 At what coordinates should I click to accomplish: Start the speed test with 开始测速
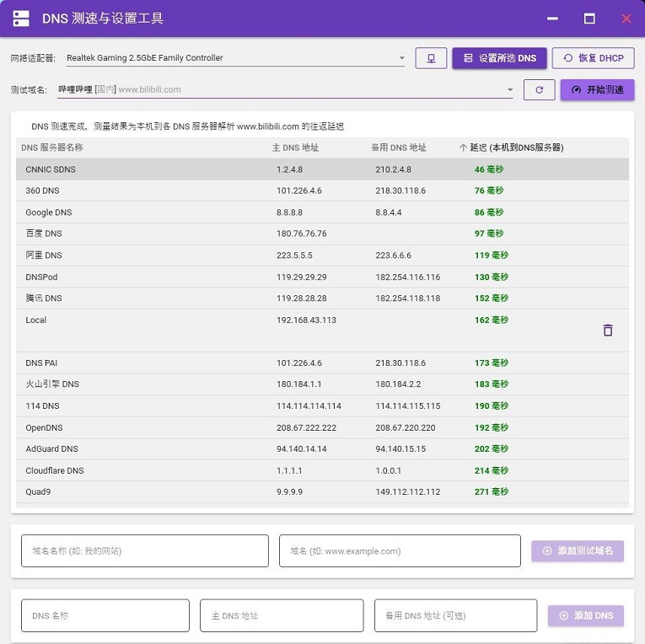(x=597, y=89)
